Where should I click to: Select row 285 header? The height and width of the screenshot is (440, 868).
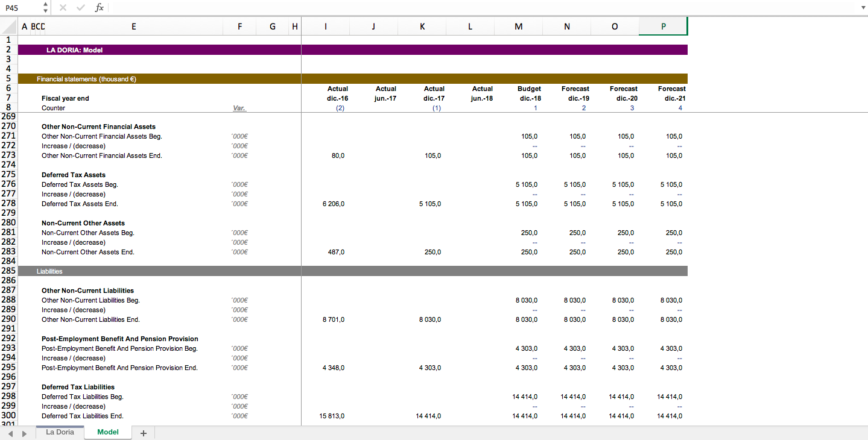[9, 271]
